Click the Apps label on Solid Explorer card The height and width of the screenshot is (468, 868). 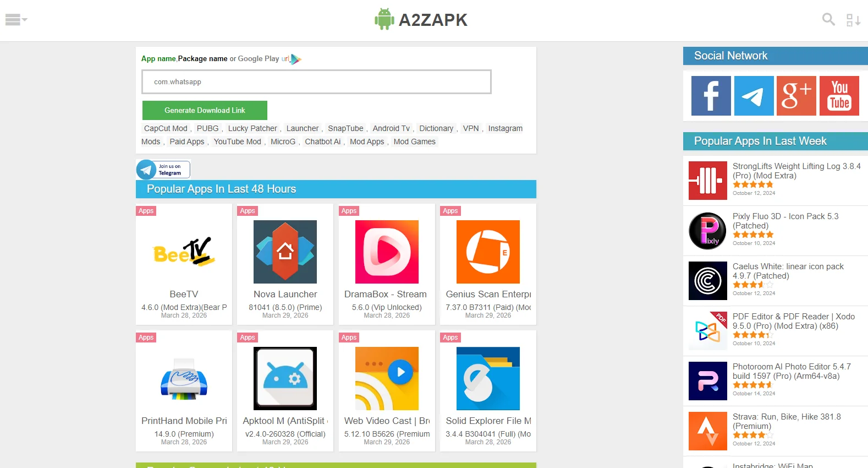[x=451, y=338]
